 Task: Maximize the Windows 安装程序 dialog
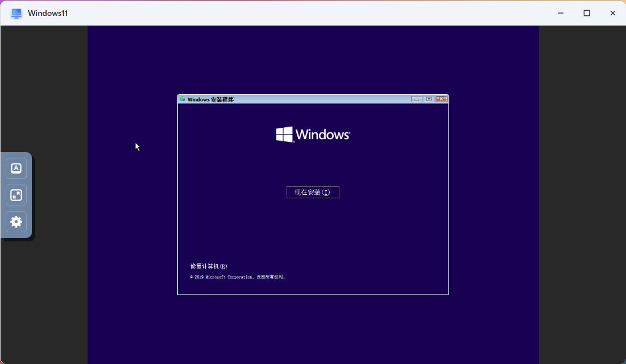(x=429, y=99)
